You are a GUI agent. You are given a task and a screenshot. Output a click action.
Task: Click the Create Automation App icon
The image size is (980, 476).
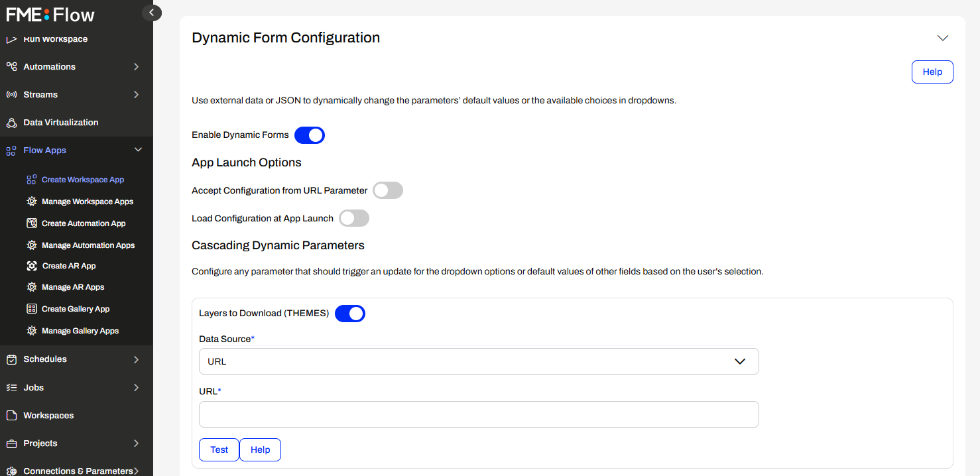(x=31, y=223)
